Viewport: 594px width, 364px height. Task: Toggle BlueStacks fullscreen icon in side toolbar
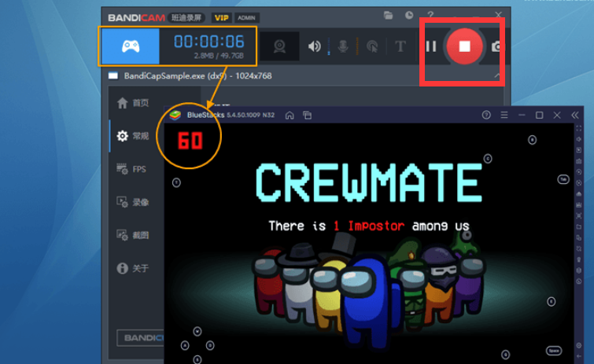579,129
